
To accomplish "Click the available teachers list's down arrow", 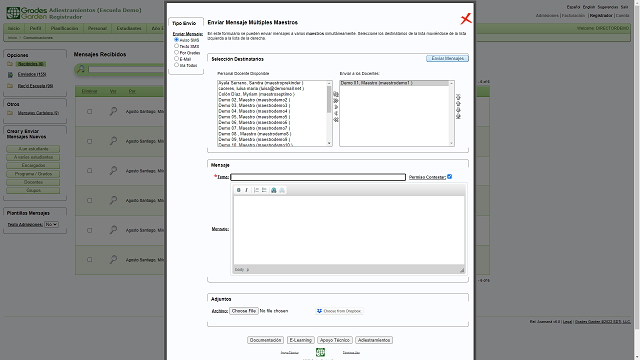I will click(329, 143).
